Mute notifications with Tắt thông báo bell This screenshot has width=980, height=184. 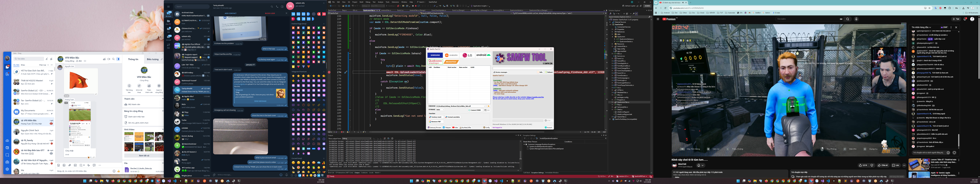pyautogui.click(x=129, y=86)
